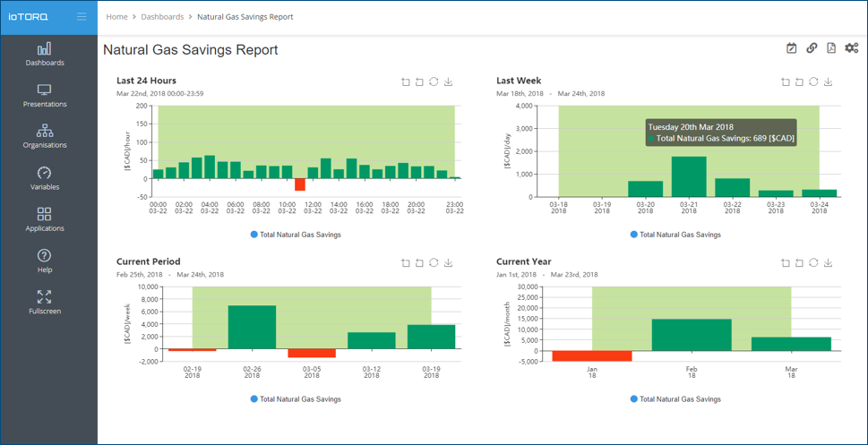
Task: Go to Home breadcrumb link
Action: pyautogui.click(x=116, y=17)
